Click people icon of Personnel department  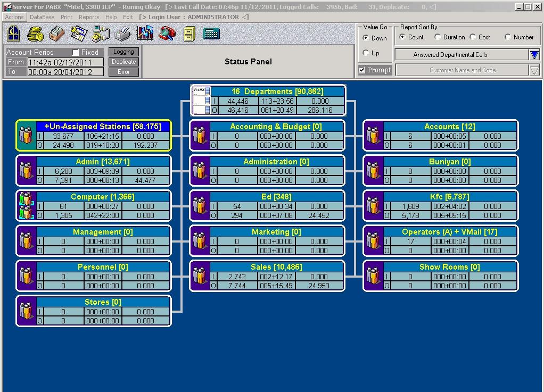[27, 276]
